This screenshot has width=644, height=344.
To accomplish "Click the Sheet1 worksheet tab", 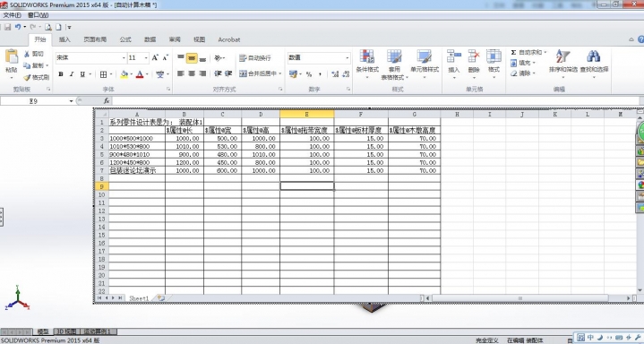I will coord(139,298).
